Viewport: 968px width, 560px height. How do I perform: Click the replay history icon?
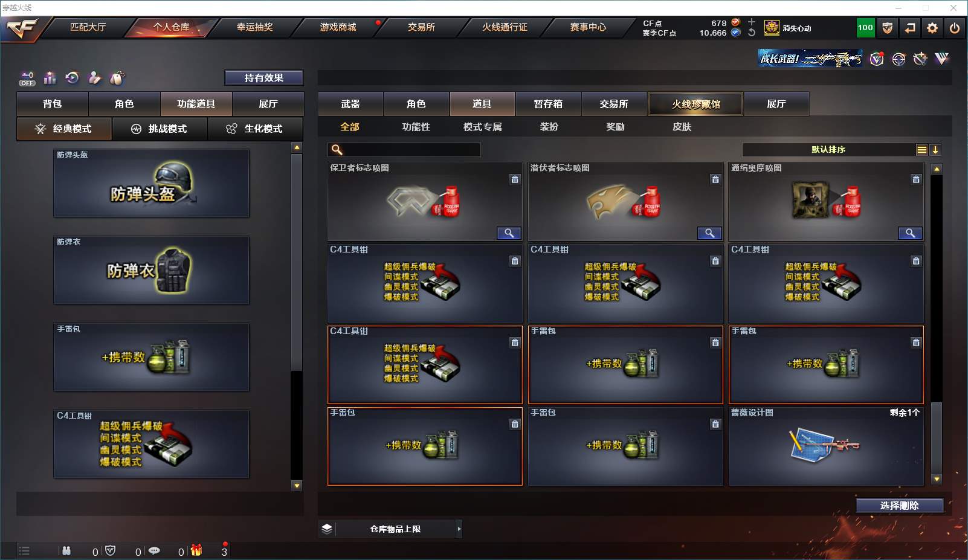click(72, 77)
